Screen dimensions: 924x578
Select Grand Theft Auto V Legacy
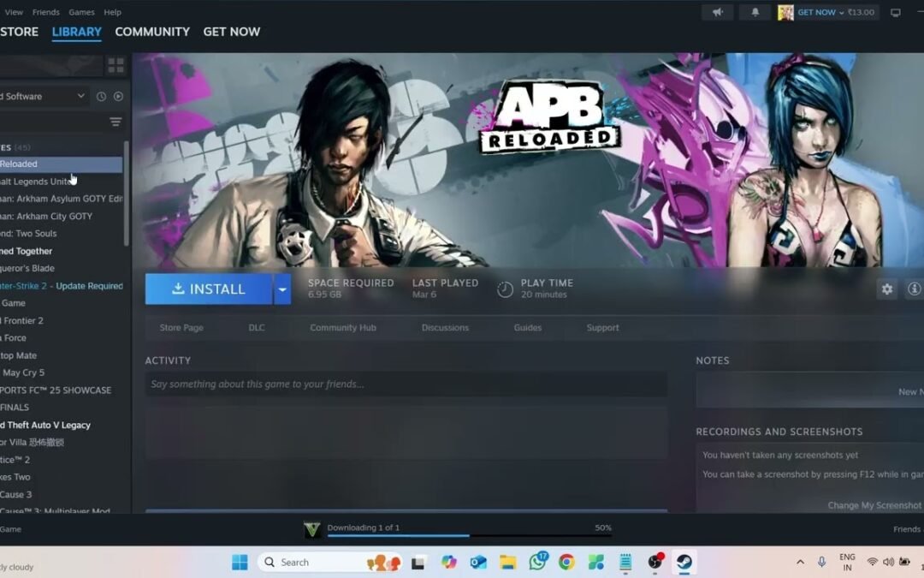pos(45,425)
